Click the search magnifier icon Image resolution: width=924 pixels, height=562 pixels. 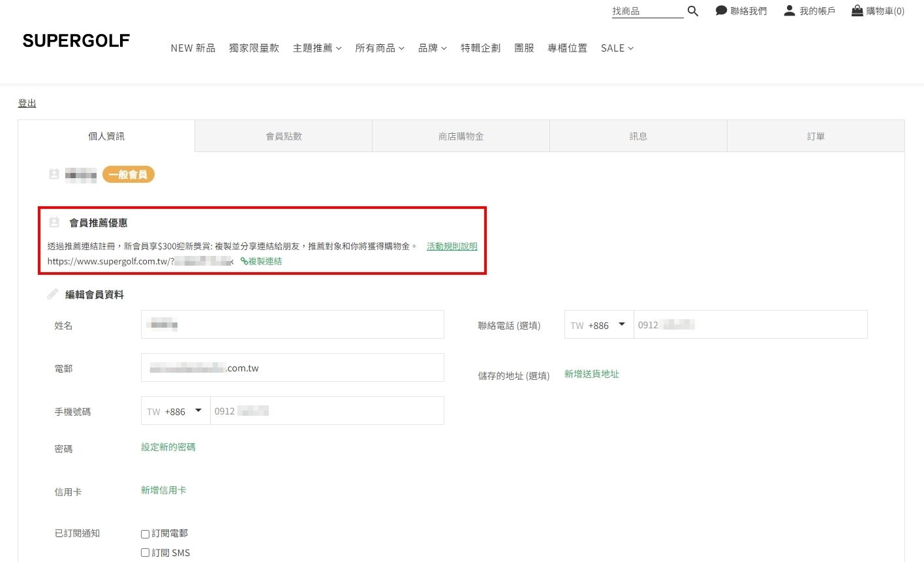point(693,11)
